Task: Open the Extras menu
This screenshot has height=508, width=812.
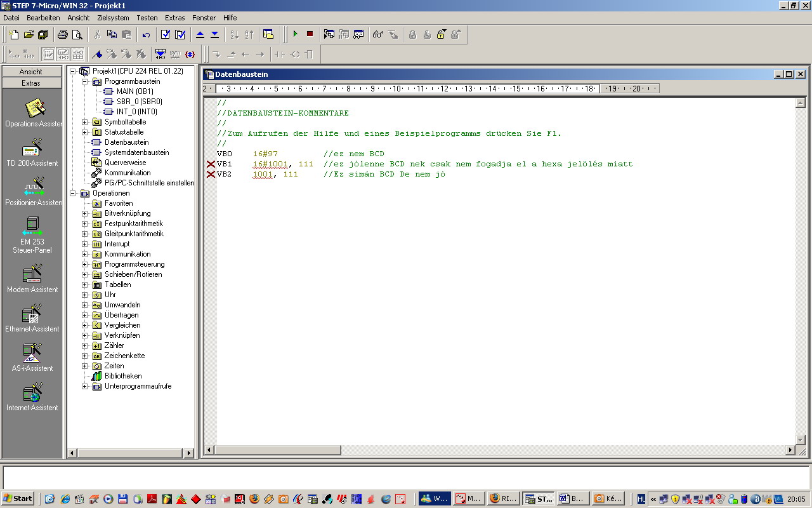Action: pos(174,18)
